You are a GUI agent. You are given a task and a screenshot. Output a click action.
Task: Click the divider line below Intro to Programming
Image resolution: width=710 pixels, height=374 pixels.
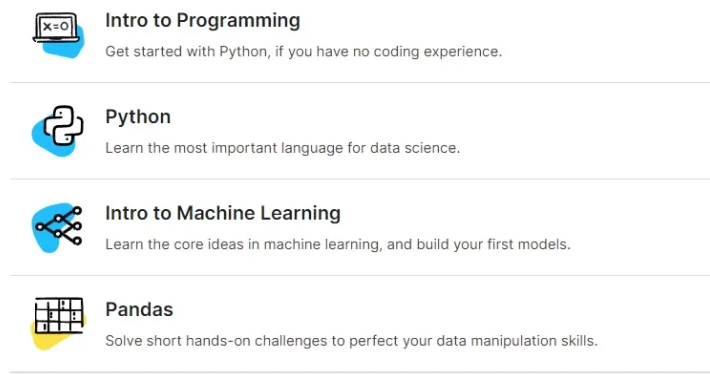[360, 82]
